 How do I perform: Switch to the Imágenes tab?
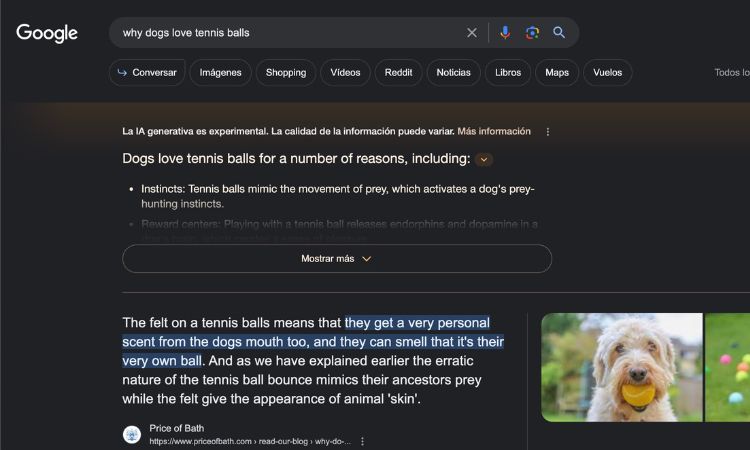(221, 73)
